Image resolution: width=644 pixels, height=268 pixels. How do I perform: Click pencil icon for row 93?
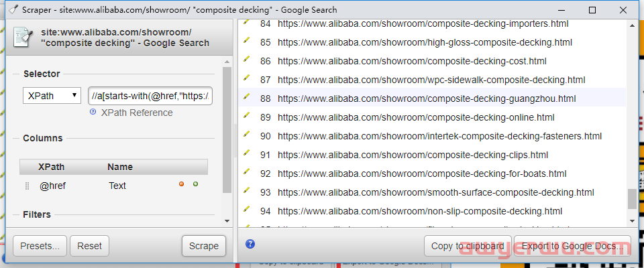(x=246, y=190)
